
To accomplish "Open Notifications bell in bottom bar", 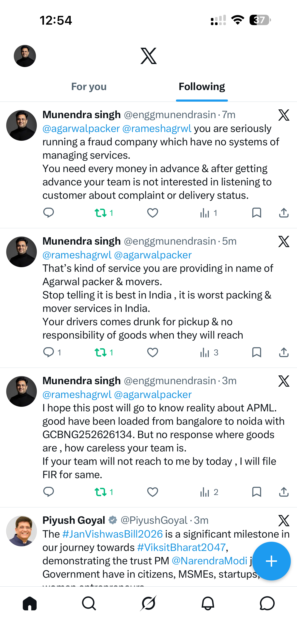I will tap(208, 603).
